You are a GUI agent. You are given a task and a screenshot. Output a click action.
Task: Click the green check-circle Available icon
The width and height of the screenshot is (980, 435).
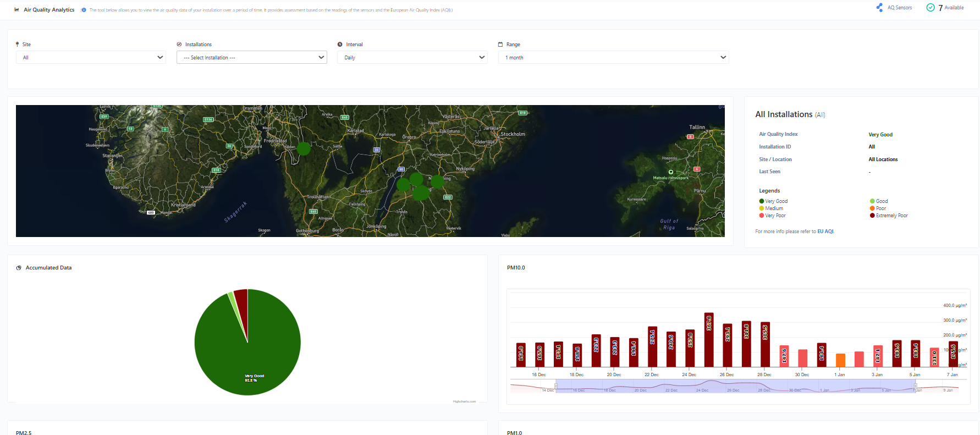tap(931, 8)
